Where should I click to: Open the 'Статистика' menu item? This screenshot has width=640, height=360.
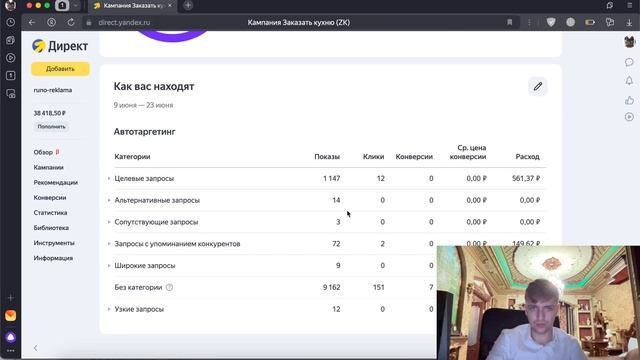coord(51,213)
